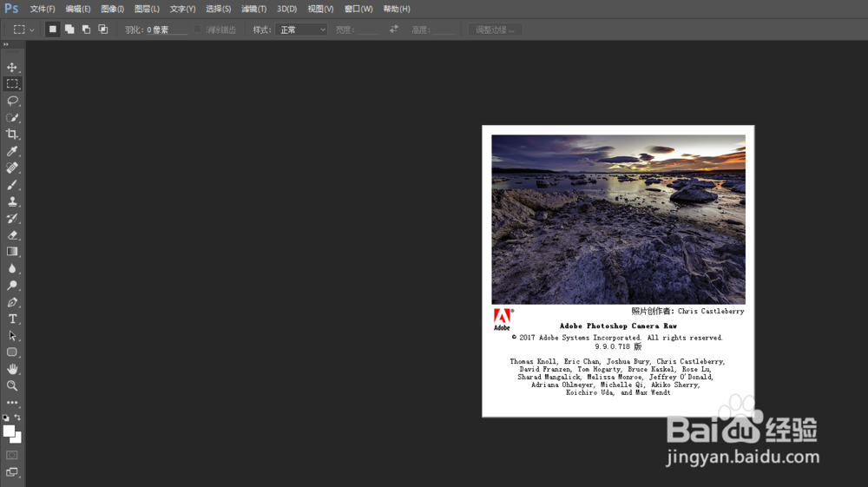This screenshot has height=487, width=868.
Task: Select the Quick Selection tool
Action: coord(12,117)
